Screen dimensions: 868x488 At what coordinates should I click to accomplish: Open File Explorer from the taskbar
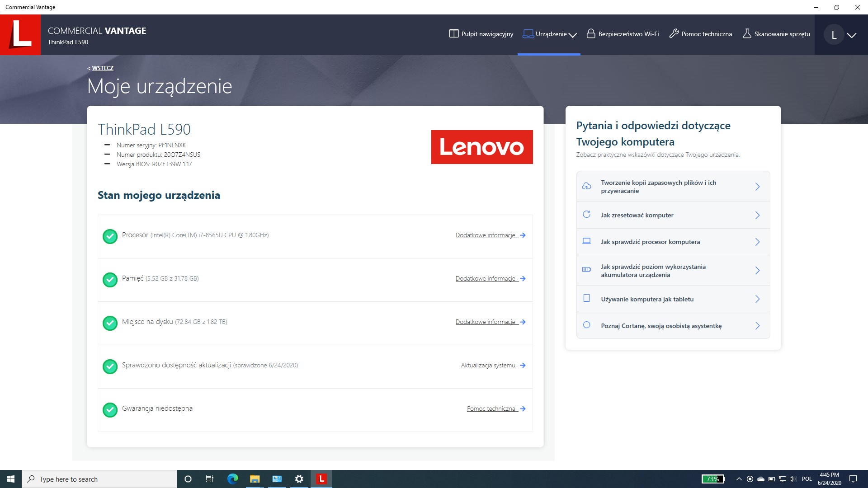pyautogui.click(x=255, y=479)
